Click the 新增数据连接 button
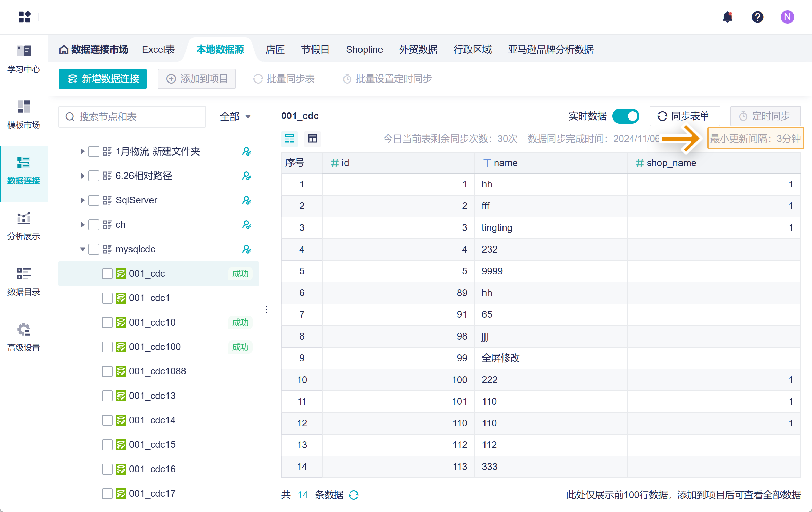 [103, 79]
